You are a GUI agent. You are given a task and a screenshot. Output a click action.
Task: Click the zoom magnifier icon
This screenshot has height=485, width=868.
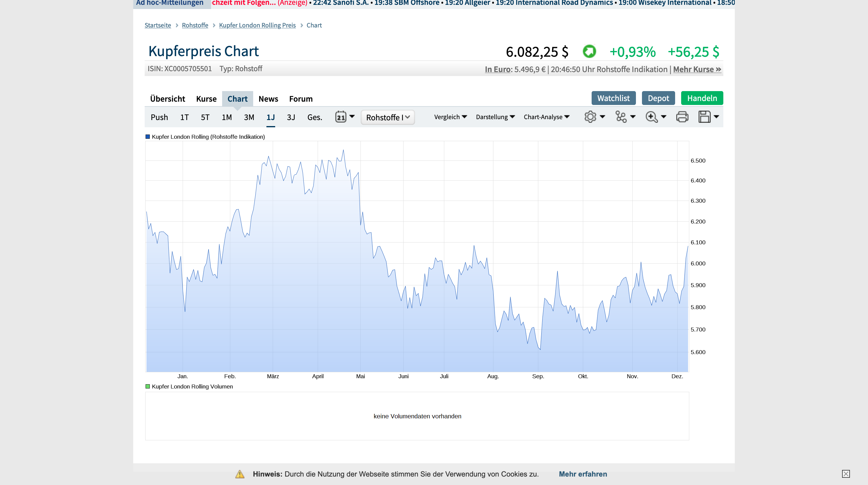(x=651, y=117)
